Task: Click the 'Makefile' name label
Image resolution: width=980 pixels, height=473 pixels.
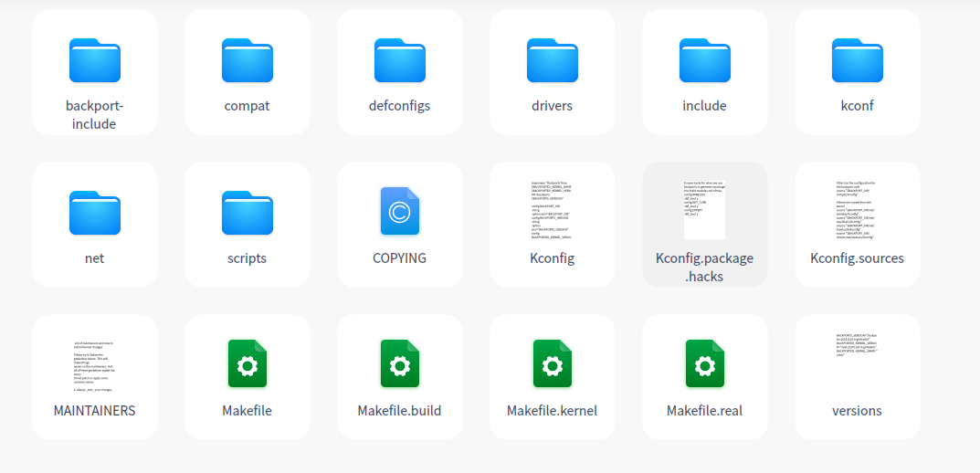Action: pos(247,411)
